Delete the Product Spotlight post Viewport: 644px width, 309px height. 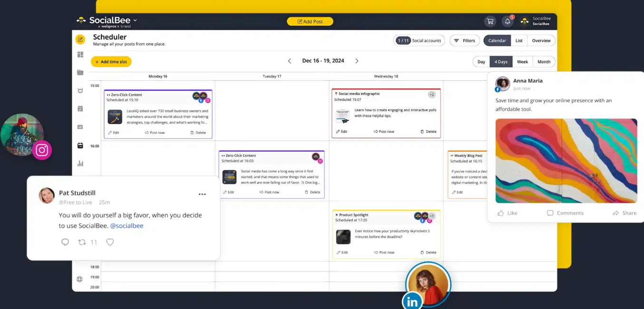click(428, 253)
